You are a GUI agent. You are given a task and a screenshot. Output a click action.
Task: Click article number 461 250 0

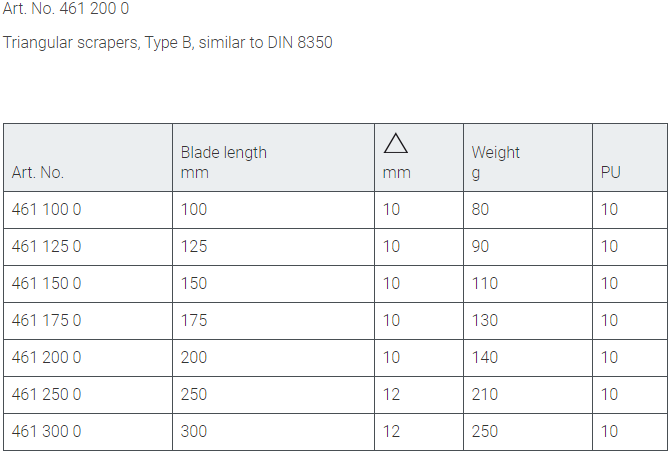click(46, 395)
